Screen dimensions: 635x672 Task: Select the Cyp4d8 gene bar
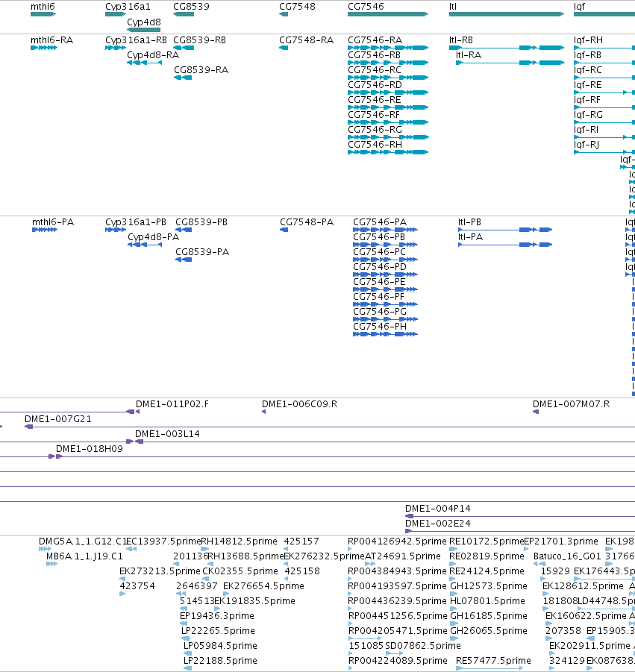[x=143, y=30]
